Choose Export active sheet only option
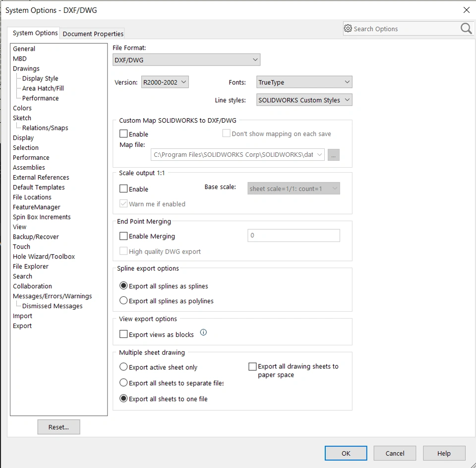Screen dimensions: 476x468 click(123, 367)
